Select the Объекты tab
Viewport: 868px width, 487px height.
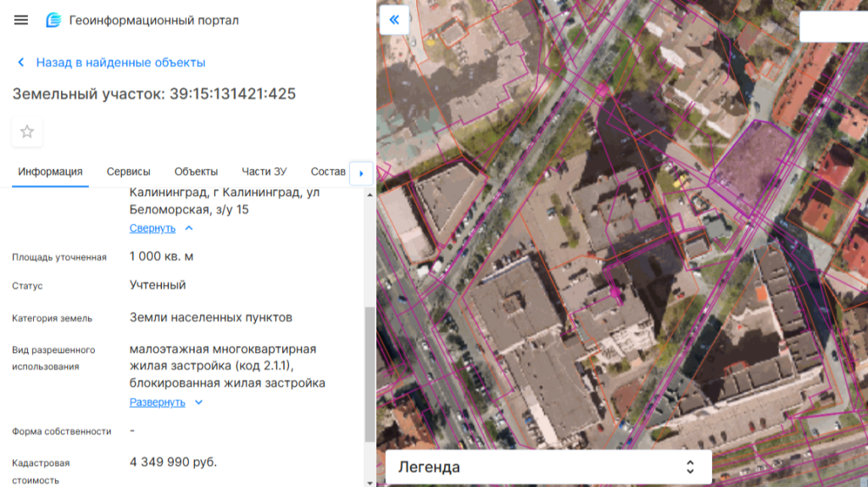(196, 171)
